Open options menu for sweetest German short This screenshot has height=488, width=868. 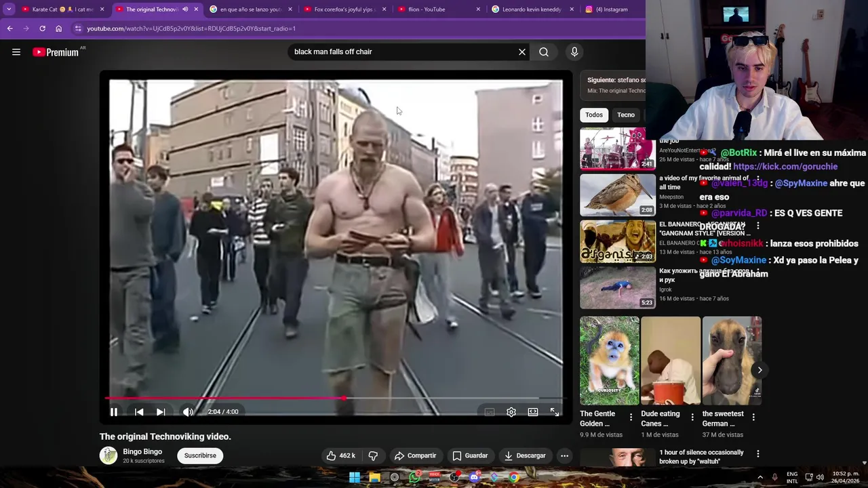(753, 417)
